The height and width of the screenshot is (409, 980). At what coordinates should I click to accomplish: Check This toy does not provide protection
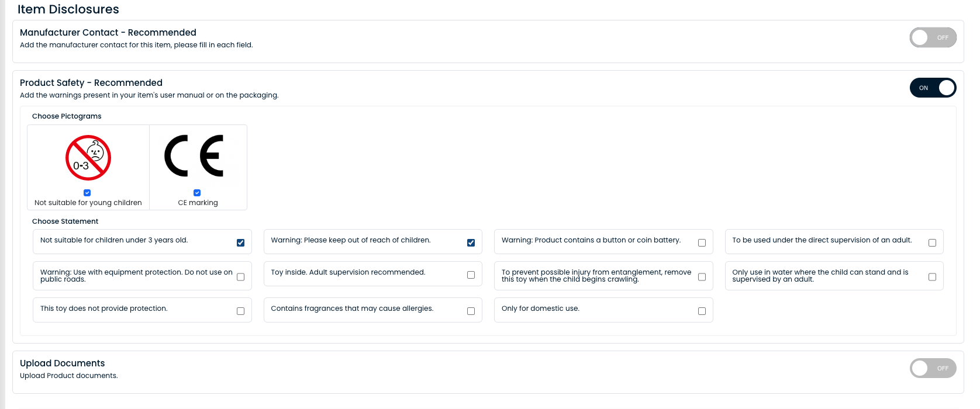click(240, 311)
